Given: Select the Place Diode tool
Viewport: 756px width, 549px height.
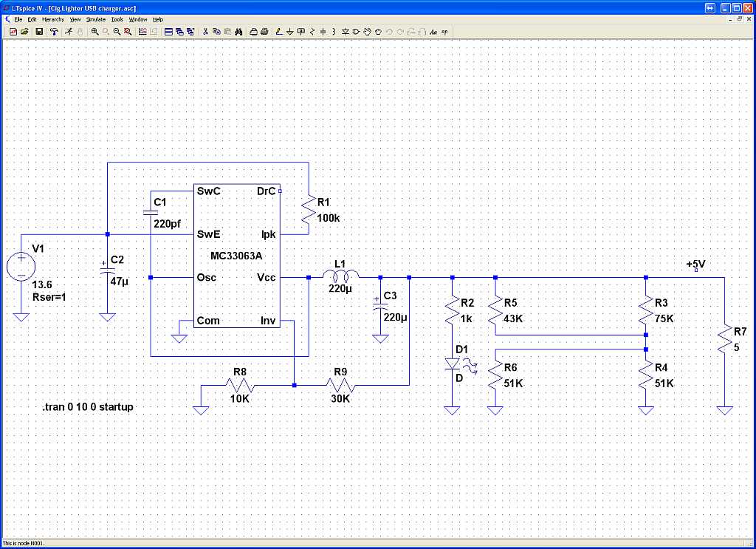Looking at the screenshot, I should 346,32.
